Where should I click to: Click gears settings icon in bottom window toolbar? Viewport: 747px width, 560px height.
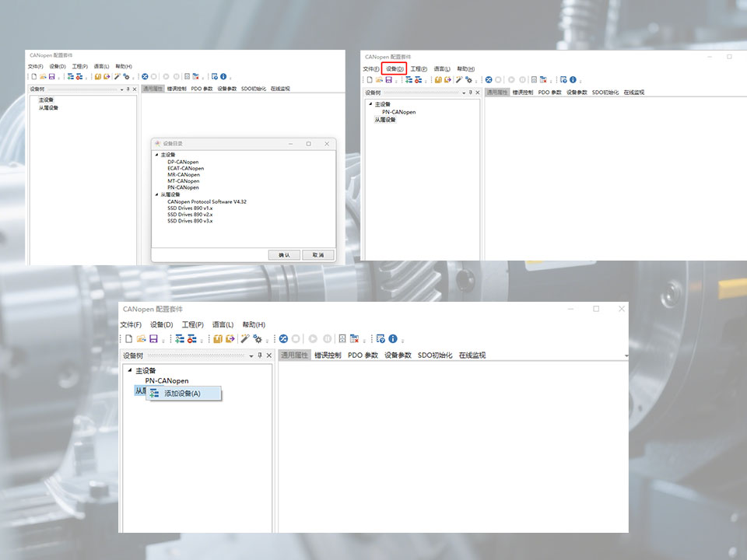pyautogui.click(x=258, y=338)
